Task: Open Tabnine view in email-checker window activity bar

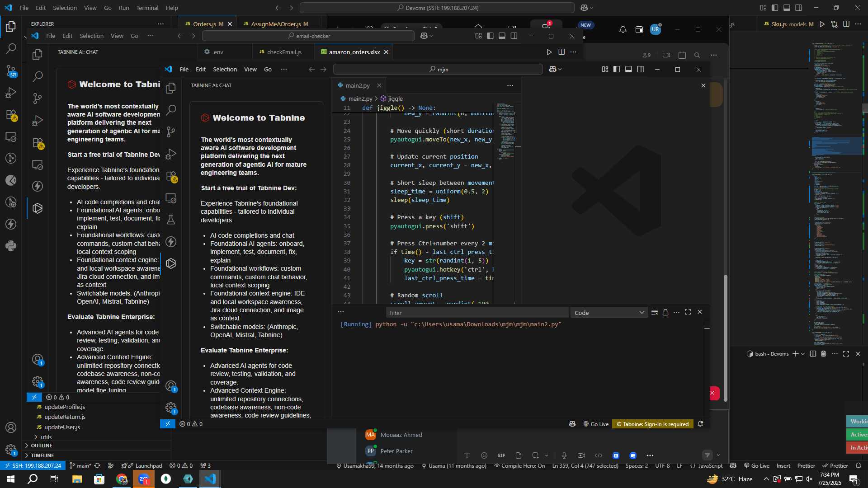Action: [38, 208]
